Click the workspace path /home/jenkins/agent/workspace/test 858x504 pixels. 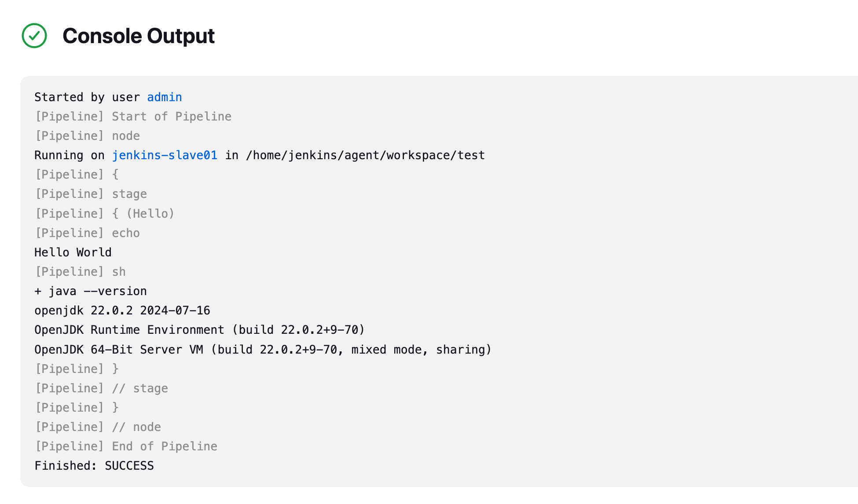pos(365,155)
